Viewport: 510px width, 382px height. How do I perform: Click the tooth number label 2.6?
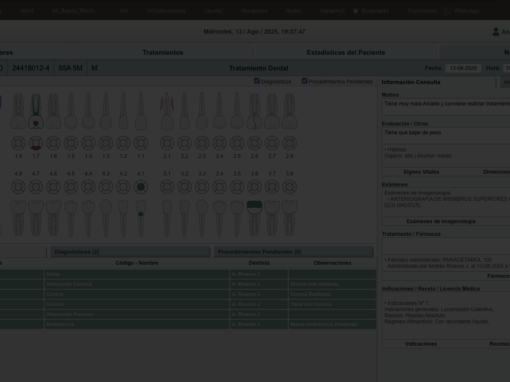point(254,156)
